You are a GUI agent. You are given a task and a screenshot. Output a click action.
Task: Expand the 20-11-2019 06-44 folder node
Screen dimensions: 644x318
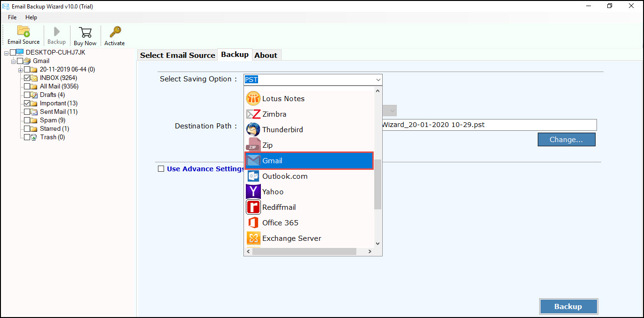tap(20, 70)
